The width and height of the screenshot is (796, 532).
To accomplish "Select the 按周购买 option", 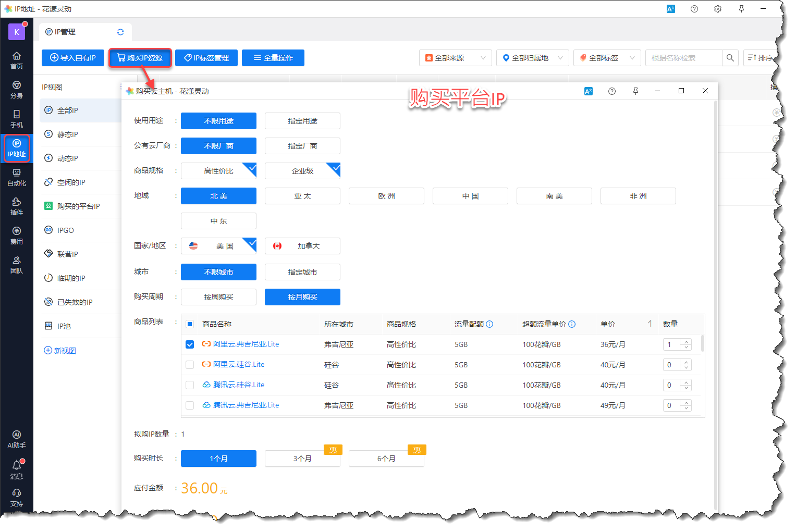I will pos(218,297).
